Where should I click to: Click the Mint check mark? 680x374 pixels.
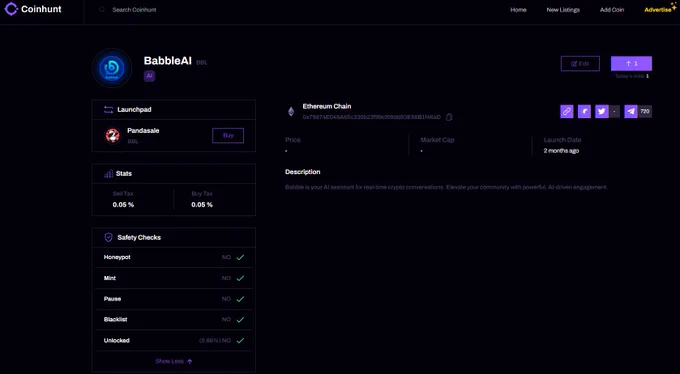240,278
